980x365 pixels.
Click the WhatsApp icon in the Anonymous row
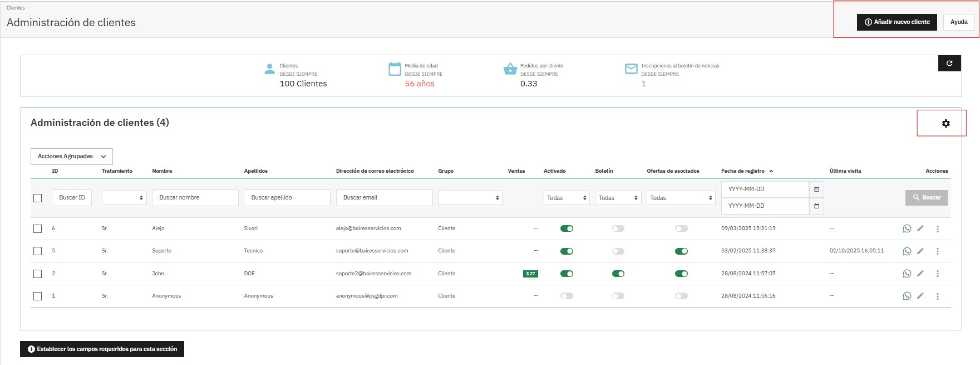pyautogui.click(x=907, y=296)
